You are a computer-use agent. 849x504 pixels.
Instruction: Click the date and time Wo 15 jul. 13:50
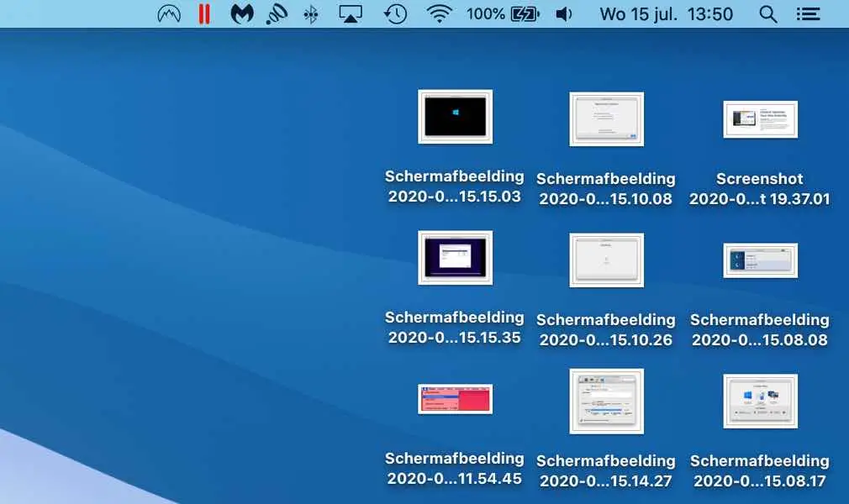[666, 14]
